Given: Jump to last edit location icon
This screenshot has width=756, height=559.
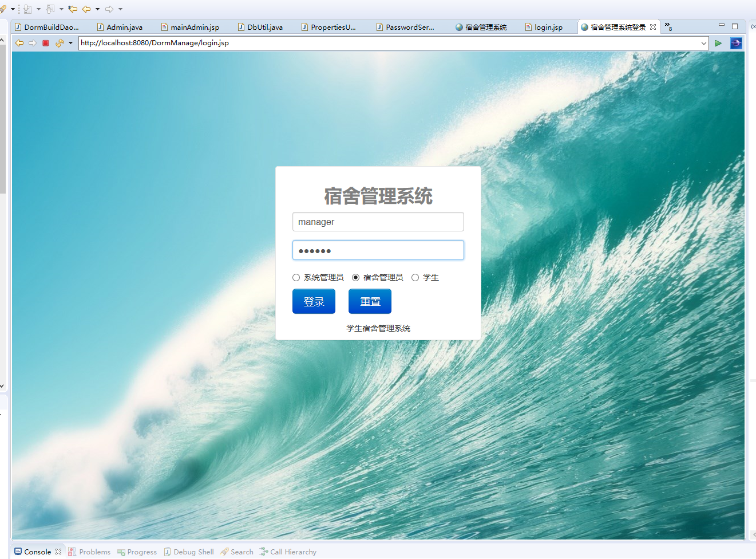Looking at the screenshot, I should coord(74,9).
